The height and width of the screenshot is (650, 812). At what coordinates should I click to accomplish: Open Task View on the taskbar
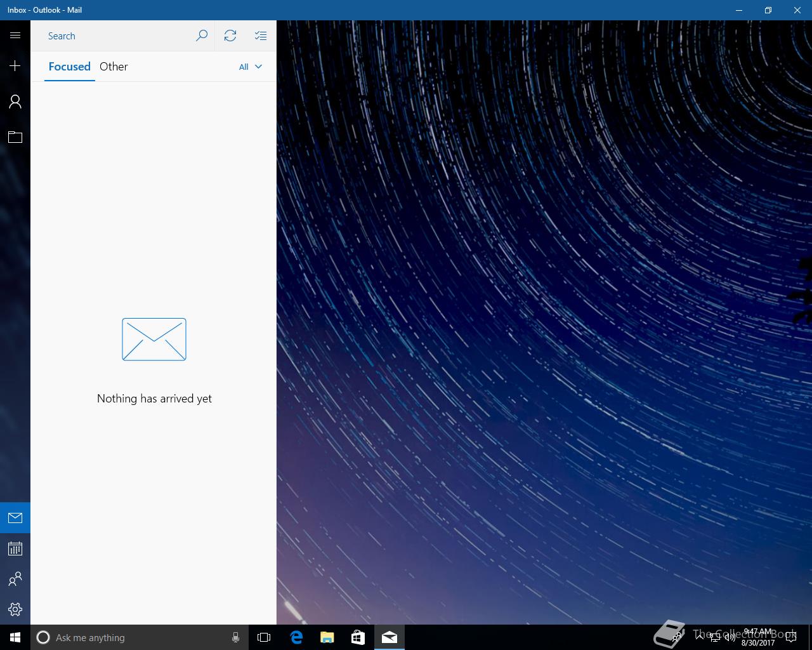click(264, 637)
